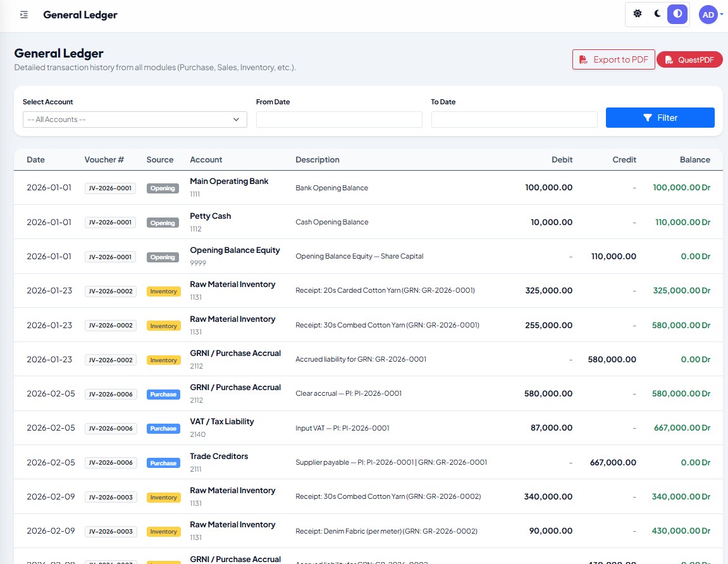Click the blue Filter button
Image resolution: width=728 pixels, height=564 pixels.
(x=660, y=118)
